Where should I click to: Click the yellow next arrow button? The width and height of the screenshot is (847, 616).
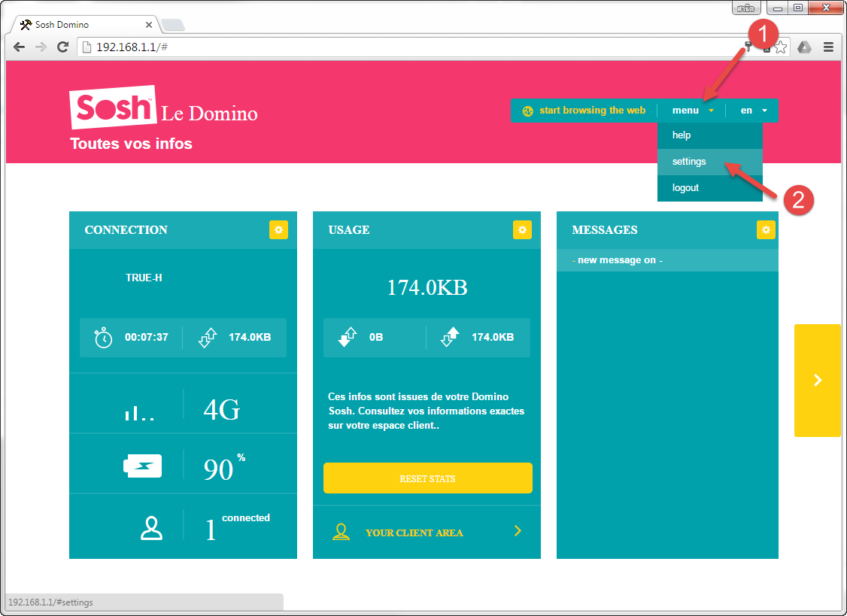(818, 381)
